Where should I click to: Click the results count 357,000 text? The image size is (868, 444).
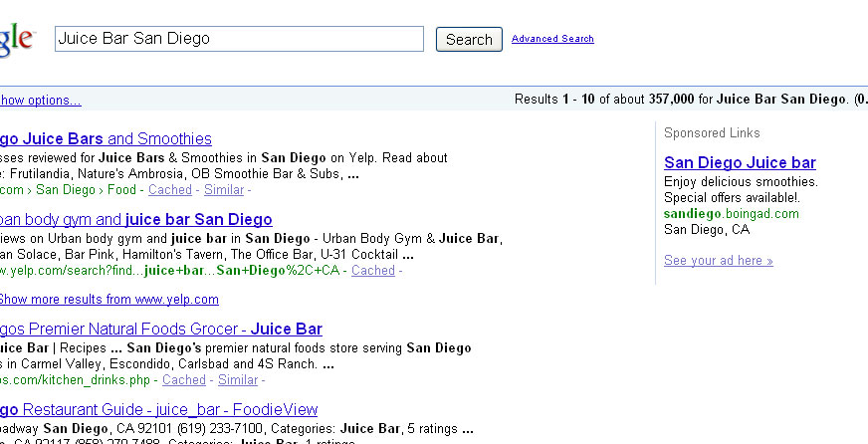point(671,100)
